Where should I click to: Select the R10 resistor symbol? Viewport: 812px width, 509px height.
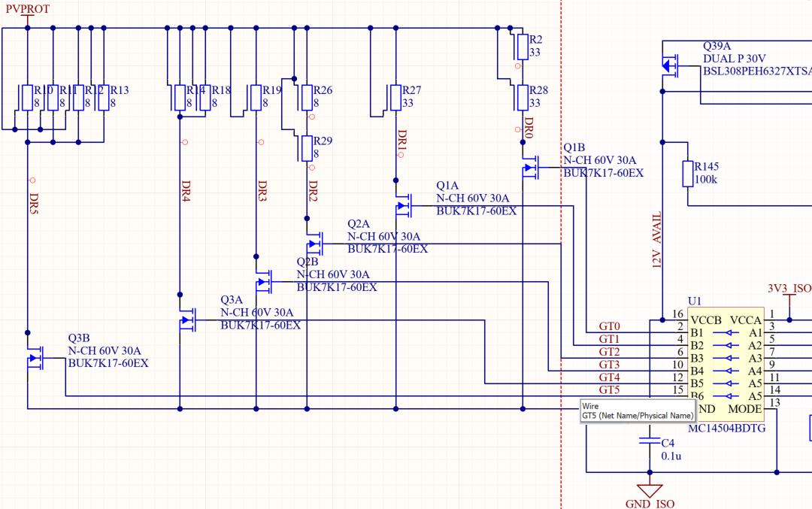28,98
